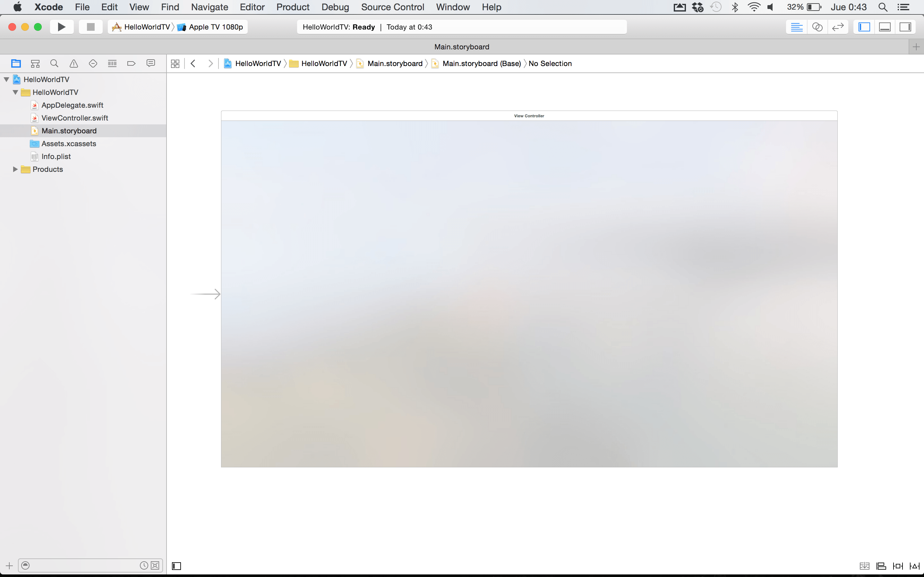Select ViewController.swift in the navigator
The width and height of the screenshot is (924, 577).
[x=74, y=118]
